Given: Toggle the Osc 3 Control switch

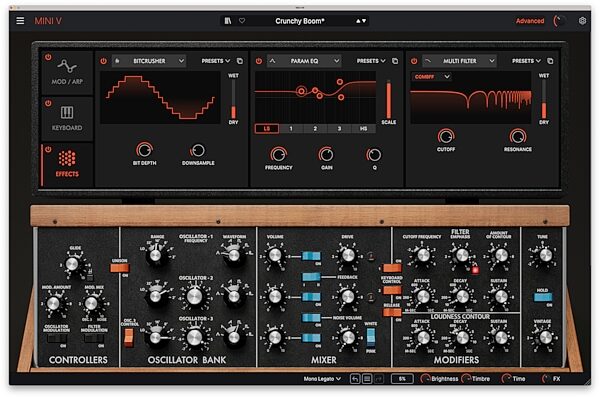Looking at the screenshot, I should 129,337.
